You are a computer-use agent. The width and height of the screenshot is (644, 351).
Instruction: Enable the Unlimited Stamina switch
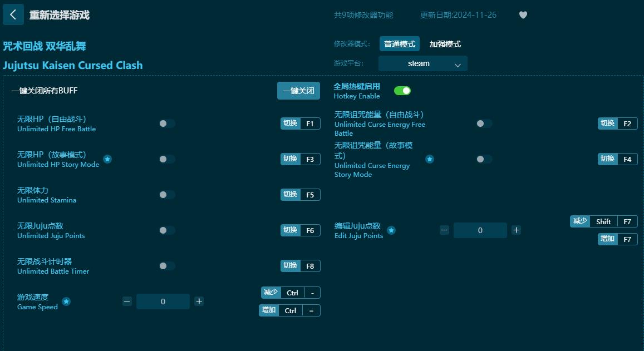(167, 195)
